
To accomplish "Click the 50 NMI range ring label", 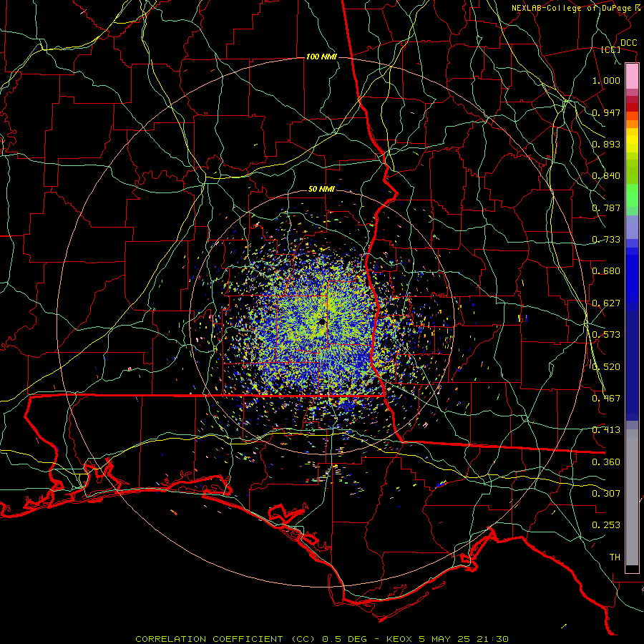I will click(321, 190).
